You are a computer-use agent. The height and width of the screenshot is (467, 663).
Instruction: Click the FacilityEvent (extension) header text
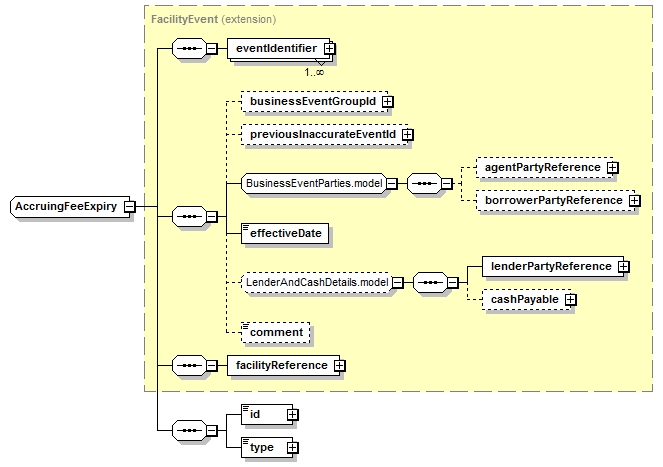(214, 19)
